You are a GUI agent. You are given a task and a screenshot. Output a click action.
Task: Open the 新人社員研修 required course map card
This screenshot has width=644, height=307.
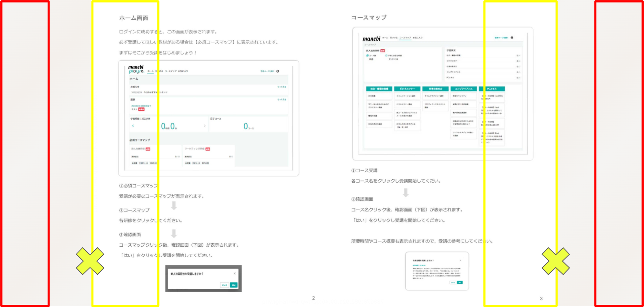tap(155, 156)
